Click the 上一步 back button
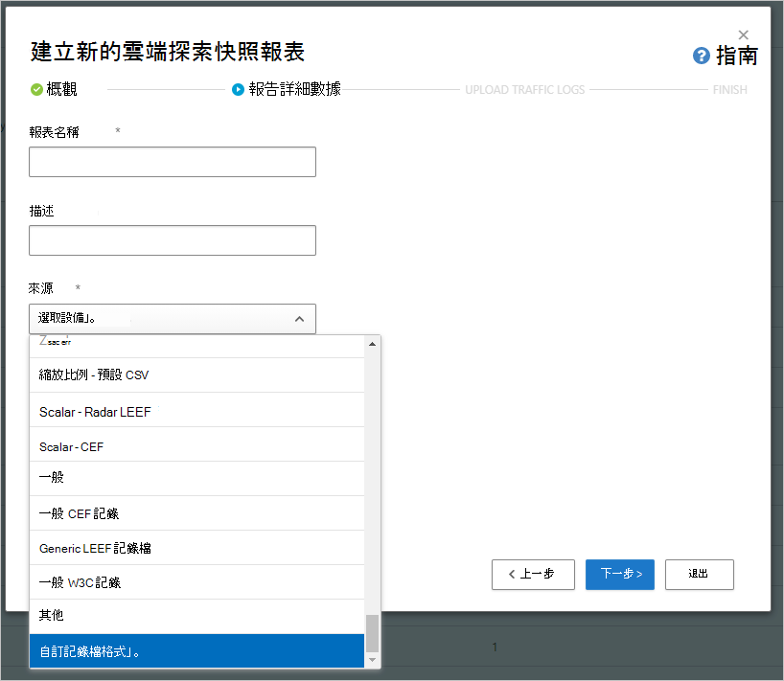This screenshot has height=681, width=784. [533, 575]
